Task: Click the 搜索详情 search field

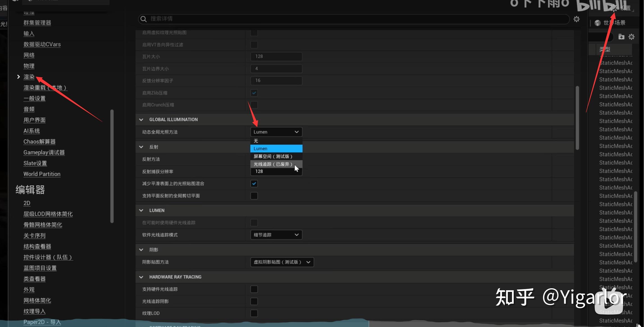Action: [337, 19]
